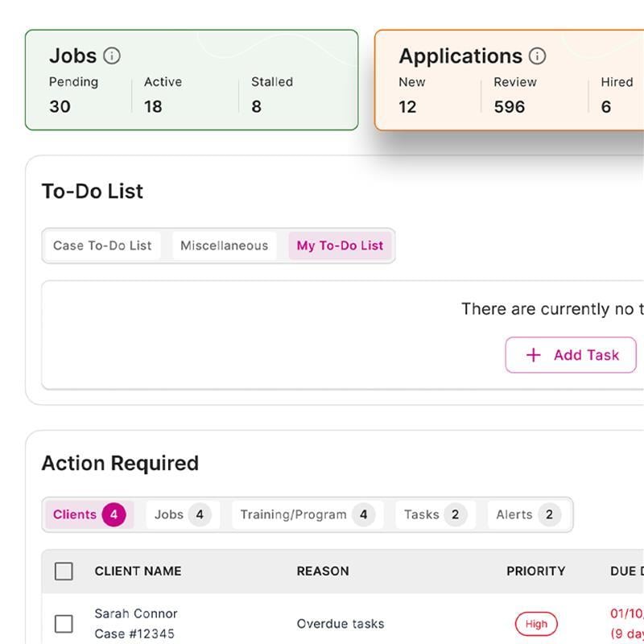The image size is (644, 644).
Task: Click the Pending jobs count 30
Action: tap(60, 106)
